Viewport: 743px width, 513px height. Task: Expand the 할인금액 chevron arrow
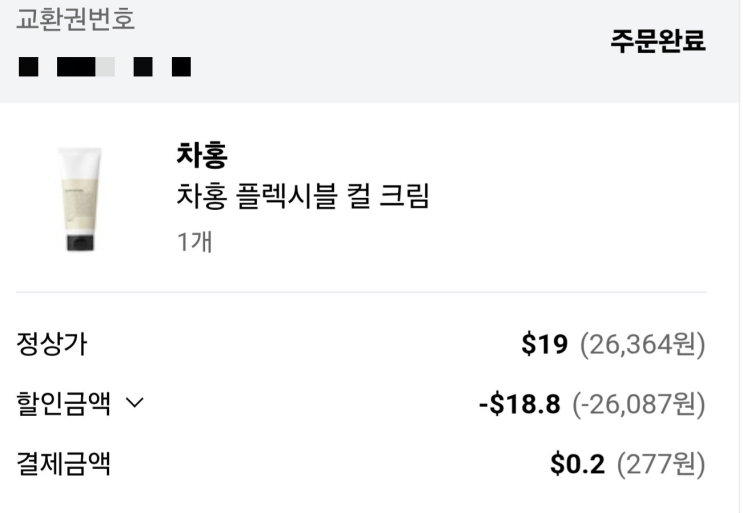click(135, 405)
